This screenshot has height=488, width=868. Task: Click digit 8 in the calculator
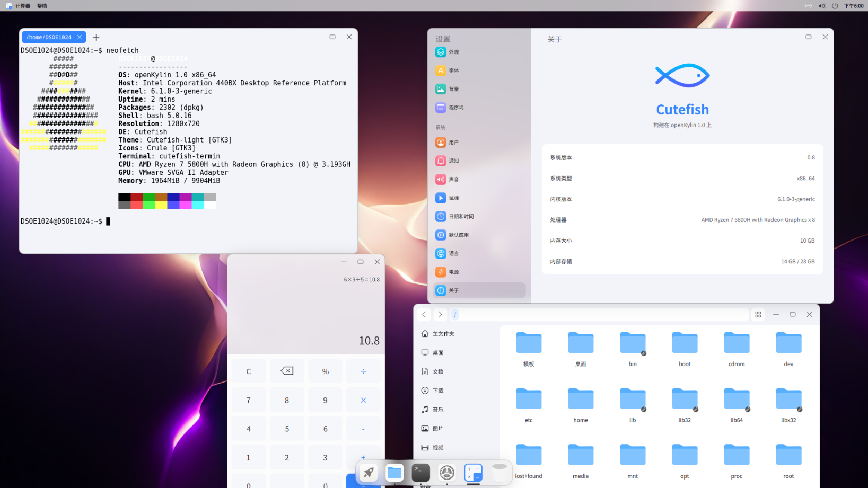click(x=287, y=400)
